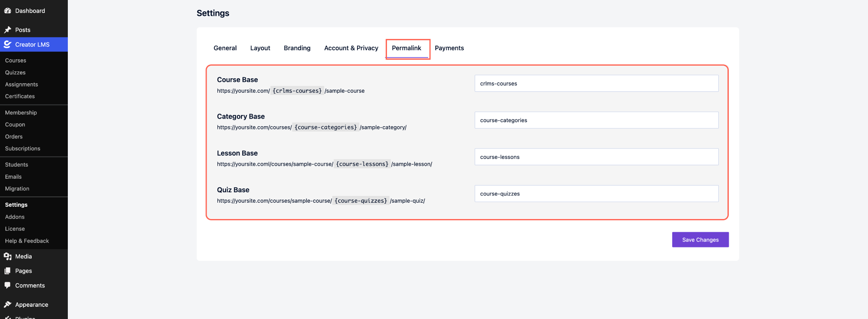868x319 pixels.
Task: Click the Lesson Base heading
Action: click(x=237, y=153)
